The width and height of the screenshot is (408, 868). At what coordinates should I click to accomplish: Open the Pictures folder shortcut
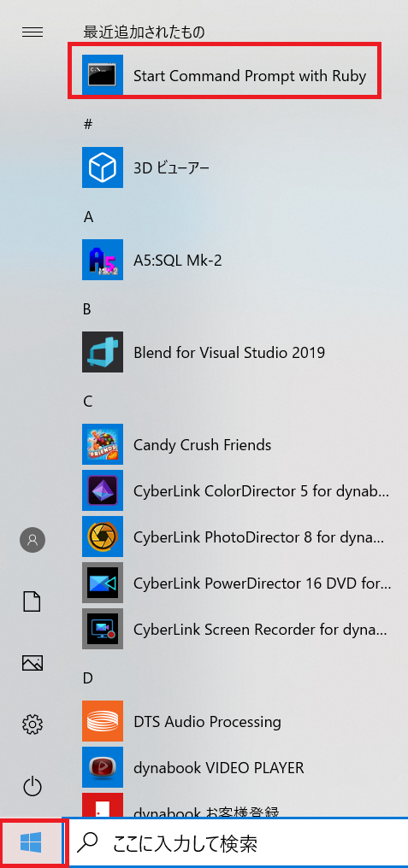(33, 663)
